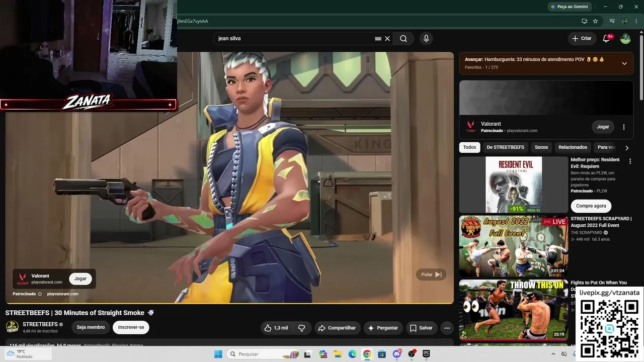Select the De STREETBEEFS filter chip

click(506, 147)
